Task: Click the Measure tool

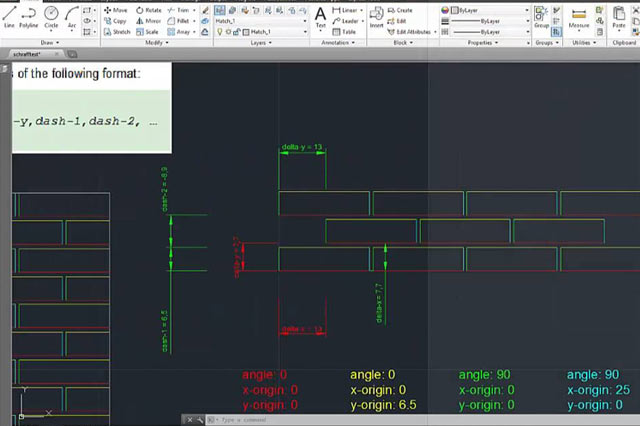Action: pos(579,17)
